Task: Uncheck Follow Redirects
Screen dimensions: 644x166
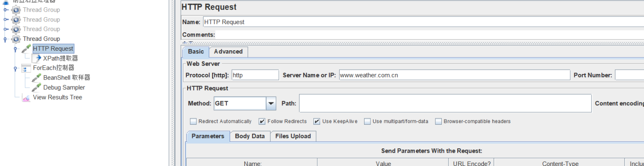Action: (x=262, y=121)
